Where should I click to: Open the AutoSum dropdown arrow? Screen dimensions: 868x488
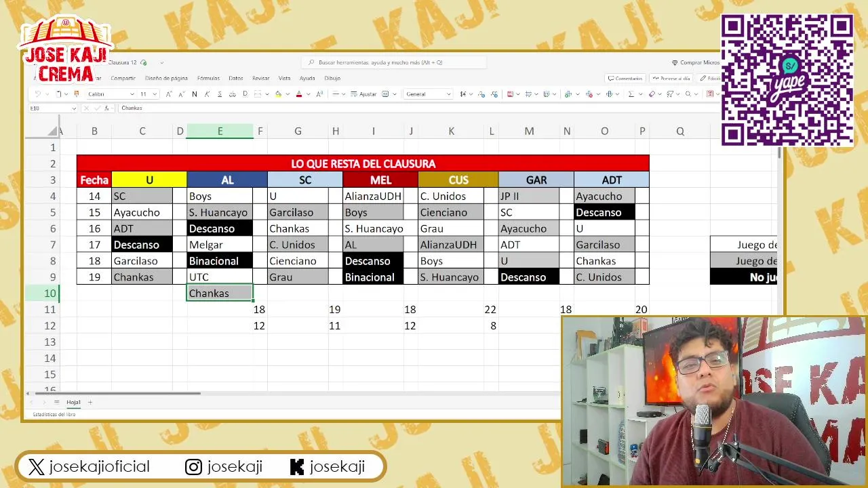[x=641, y=94]
